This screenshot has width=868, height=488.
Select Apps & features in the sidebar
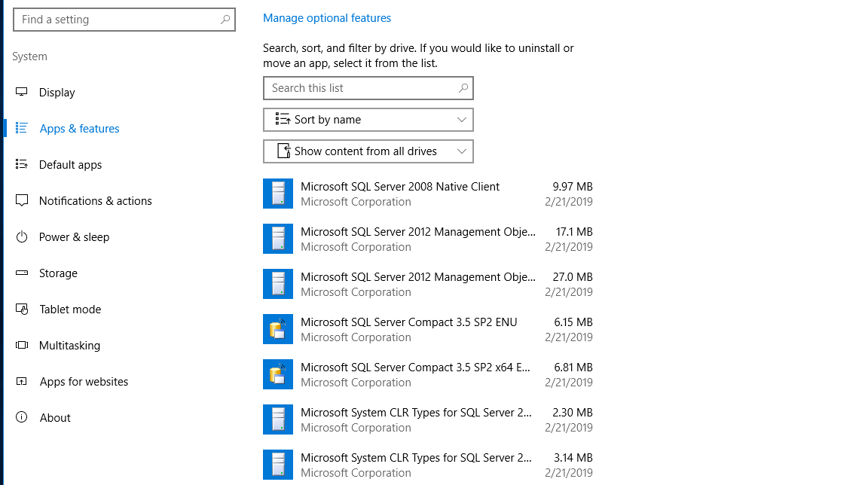tap(79, 128)
